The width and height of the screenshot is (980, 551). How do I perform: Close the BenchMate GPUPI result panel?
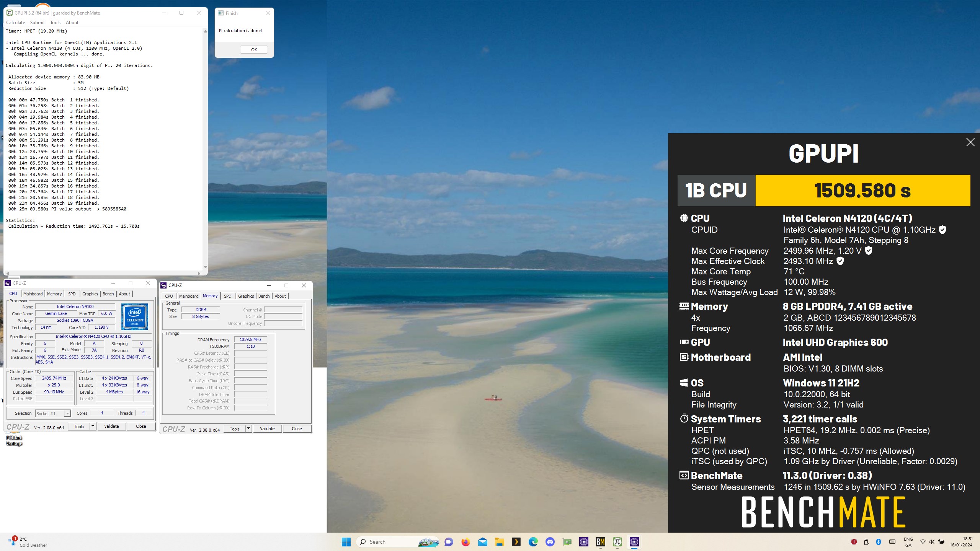(970, 142)
